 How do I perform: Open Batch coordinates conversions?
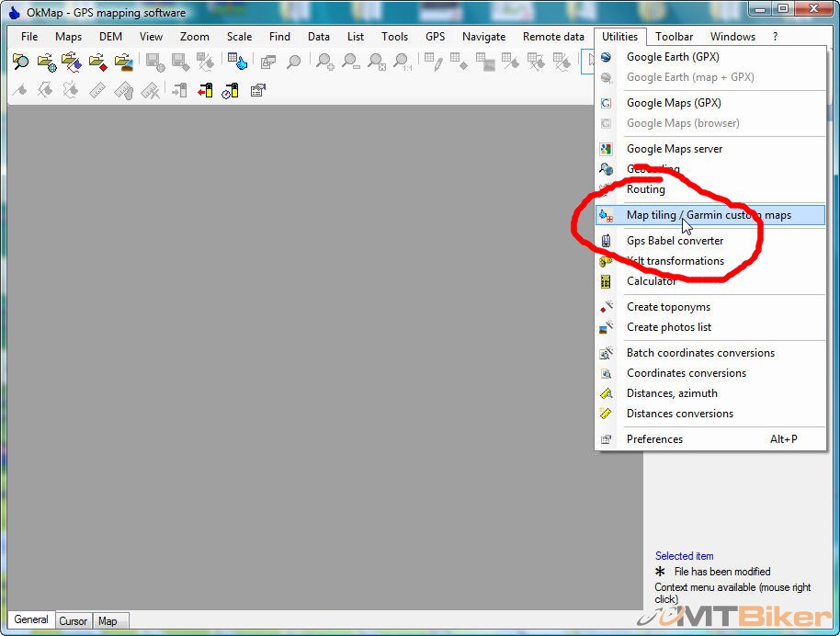[699, 353]
